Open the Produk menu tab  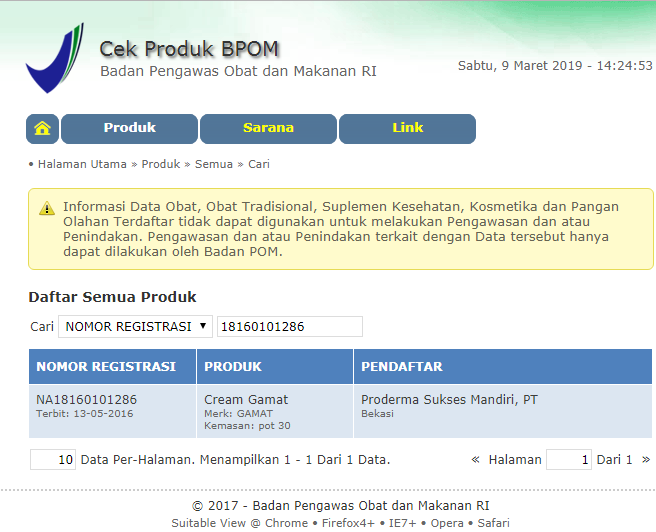[x=129, y=128]
